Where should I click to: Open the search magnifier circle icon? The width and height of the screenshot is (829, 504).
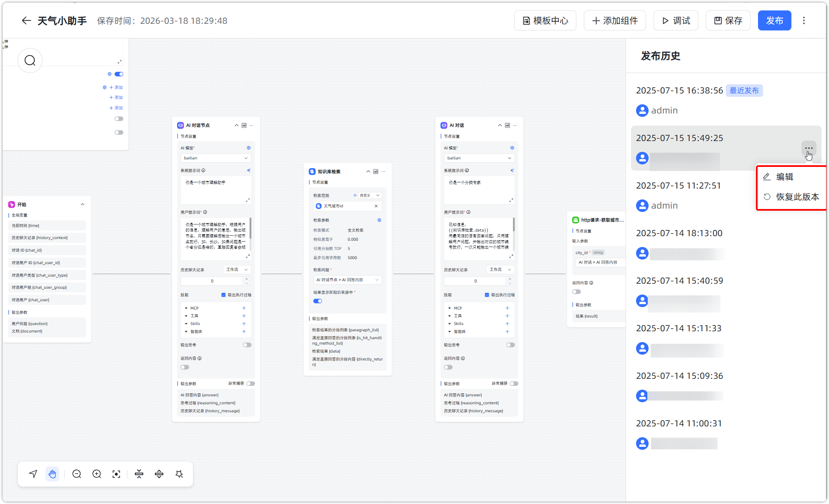[30, 61]
